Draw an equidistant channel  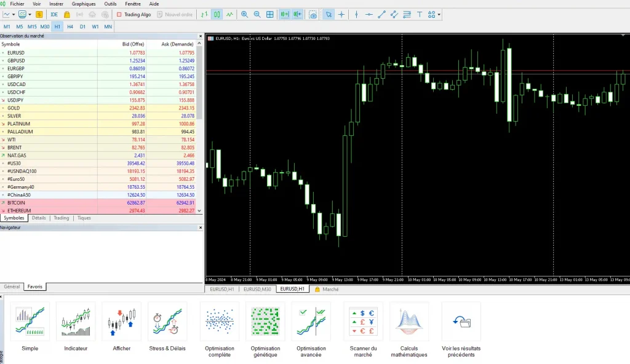tap(394, 15)
